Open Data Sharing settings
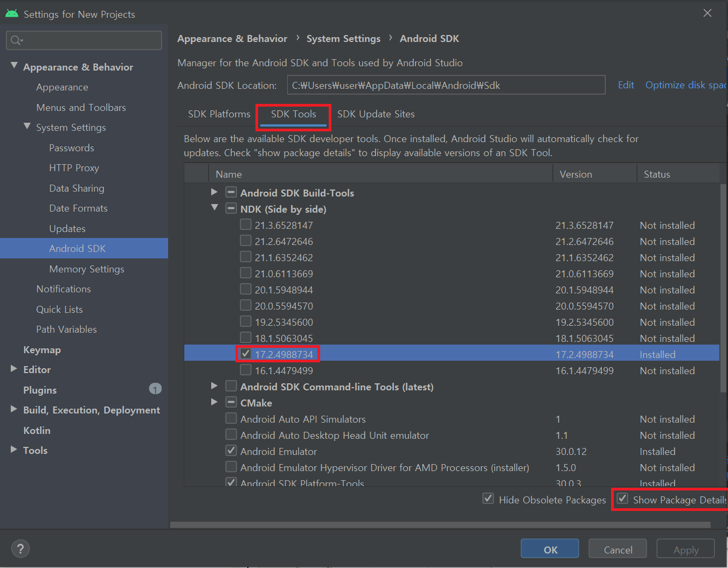 (77, 188)
